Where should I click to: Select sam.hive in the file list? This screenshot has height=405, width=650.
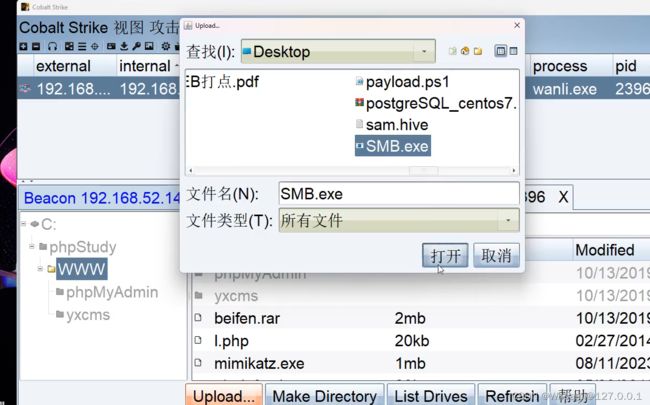pos(392,124)
